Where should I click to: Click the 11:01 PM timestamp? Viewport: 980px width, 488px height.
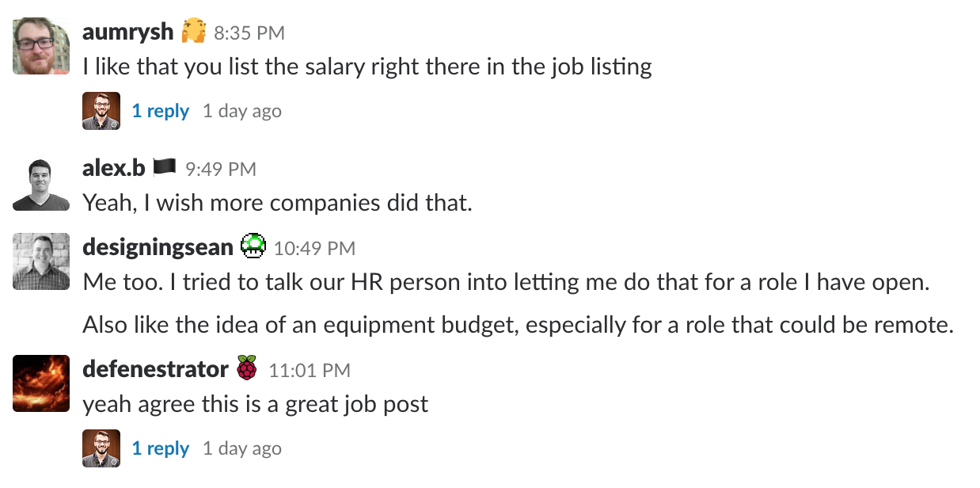click(310, 370)
